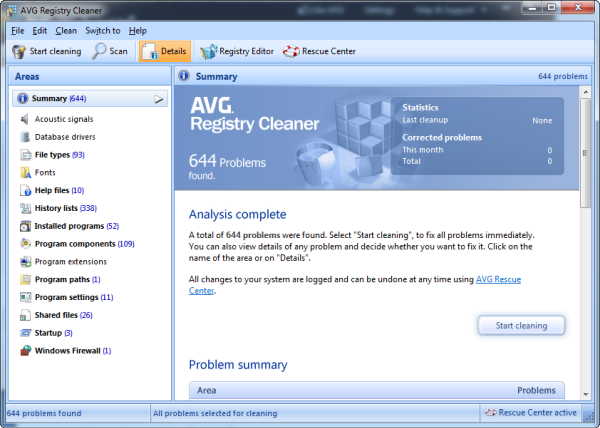Click the Start cleaning bucket toolbar icon
Screen dimensions: 600x428
coord(19,51)
